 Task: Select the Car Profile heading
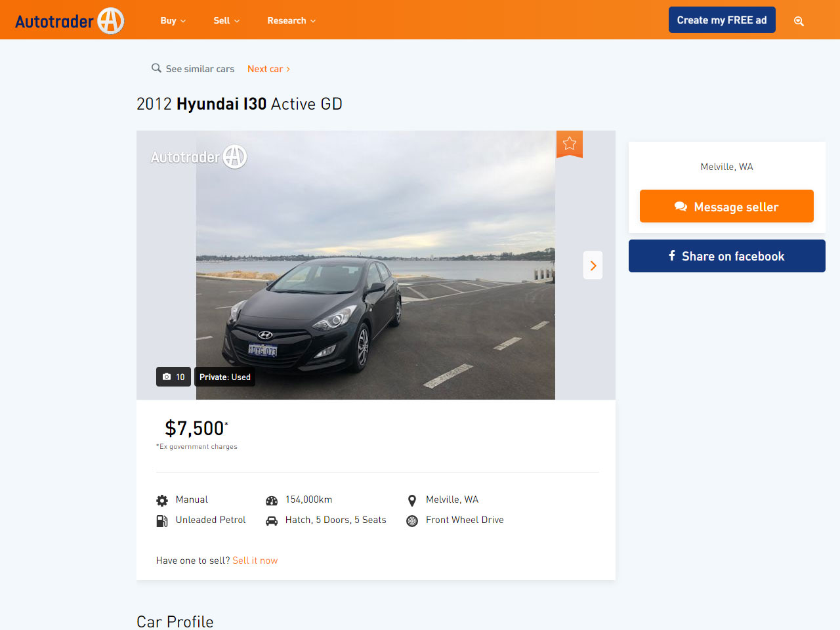coord(175,621)
